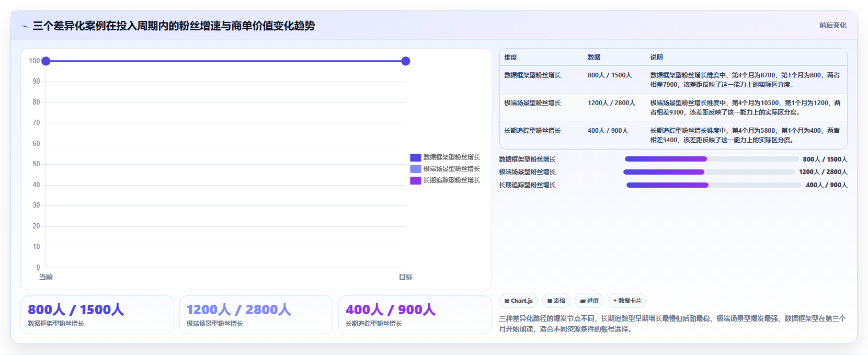Click the 当前 x-axis label
Image resolution: width=868 pixels, height=355 pixels.
tap(46, 277)
